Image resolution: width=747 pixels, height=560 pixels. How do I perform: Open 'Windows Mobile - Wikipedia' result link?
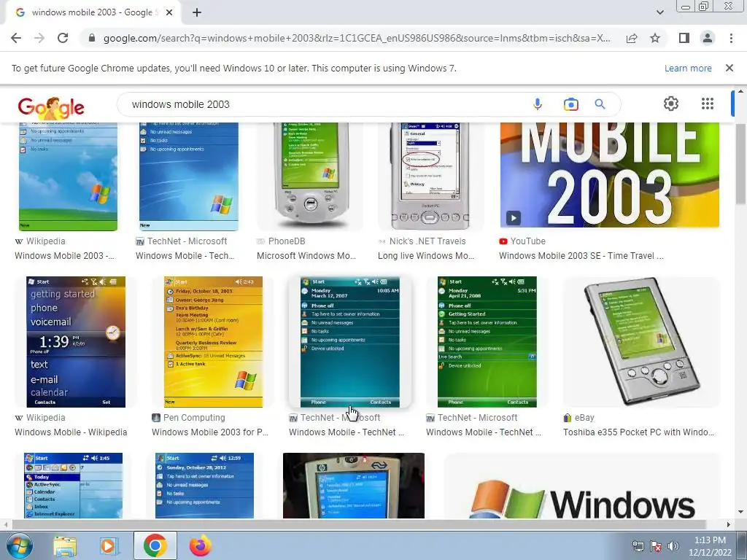[71, 432]
